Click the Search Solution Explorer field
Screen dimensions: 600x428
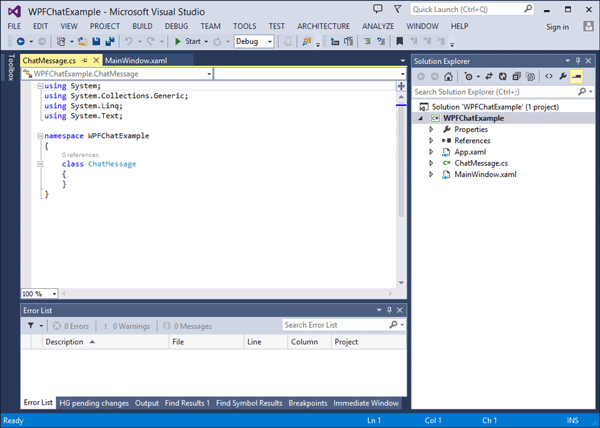point(503,92)
